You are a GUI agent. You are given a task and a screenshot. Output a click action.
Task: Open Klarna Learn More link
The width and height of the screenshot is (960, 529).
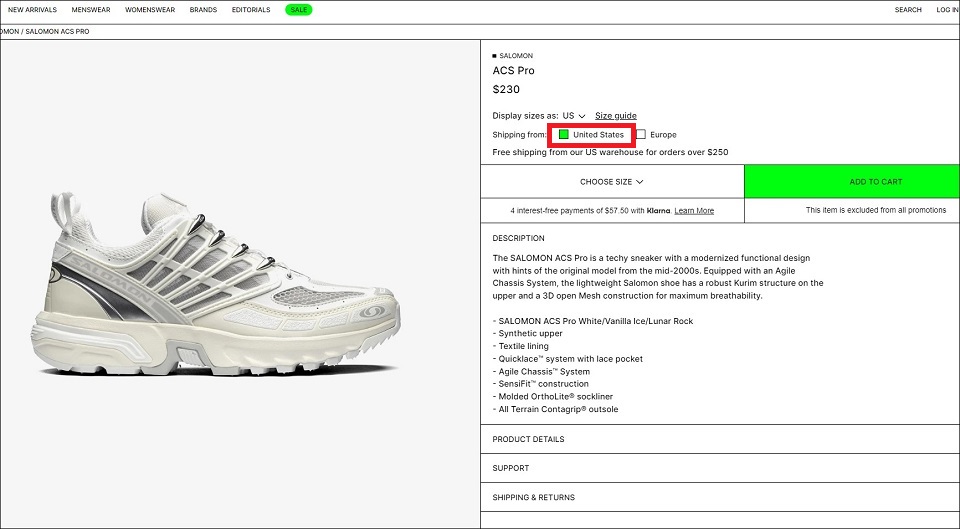[x=694, y=211]
